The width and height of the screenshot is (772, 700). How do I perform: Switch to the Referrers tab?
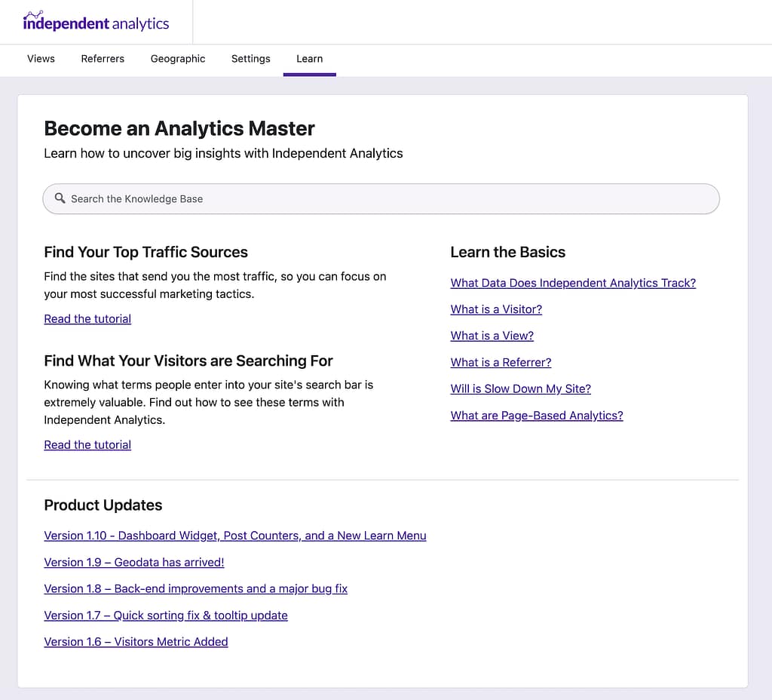[103, 59]
